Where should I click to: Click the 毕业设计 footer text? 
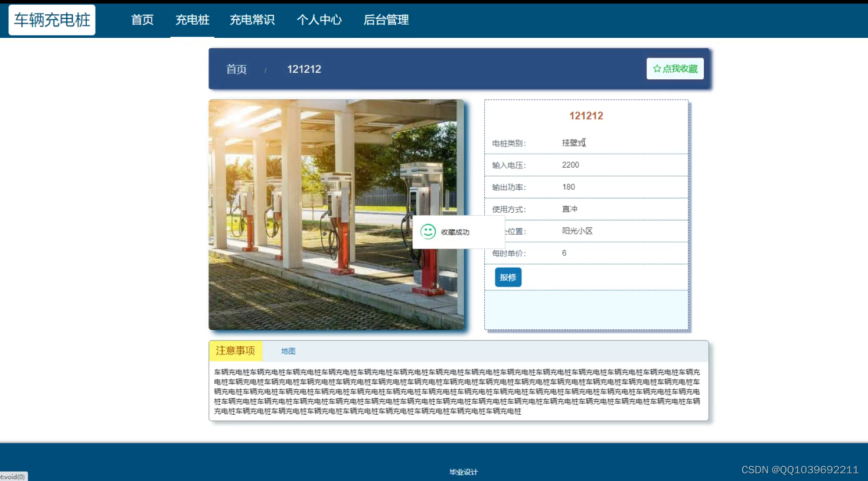[x=464, y=472]
